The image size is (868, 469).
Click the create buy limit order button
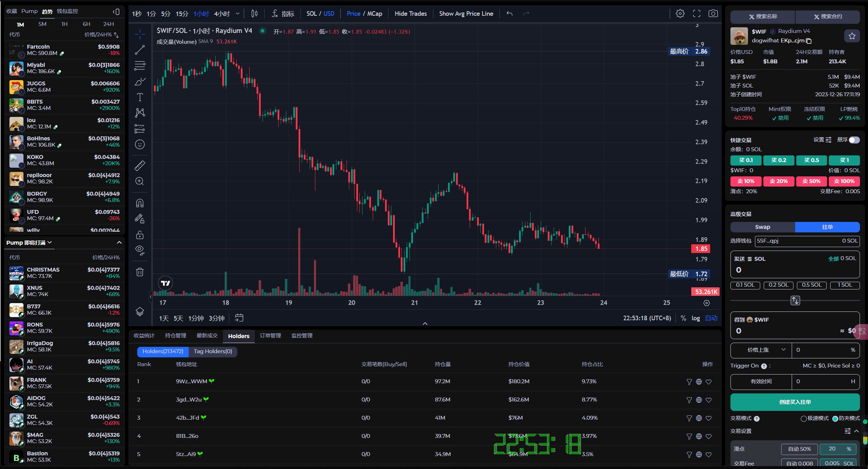coord(795,402)
